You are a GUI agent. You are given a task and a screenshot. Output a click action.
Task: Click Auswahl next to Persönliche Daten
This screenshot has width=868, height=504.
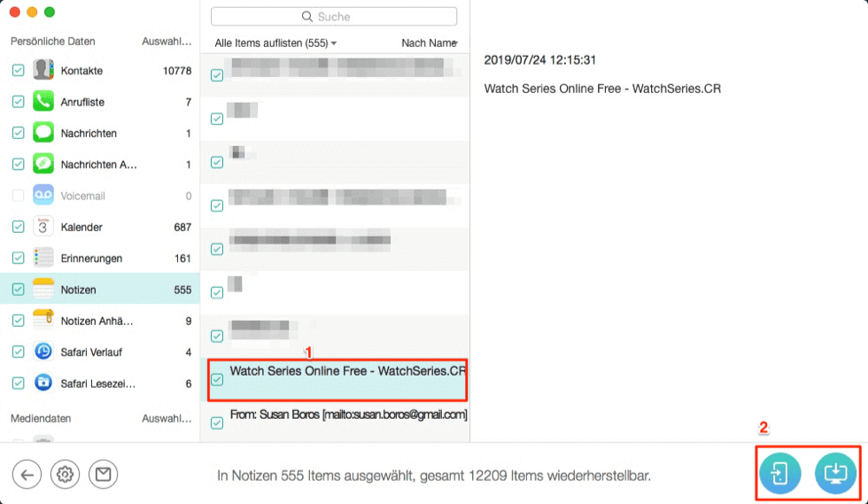tap(167, 42)
